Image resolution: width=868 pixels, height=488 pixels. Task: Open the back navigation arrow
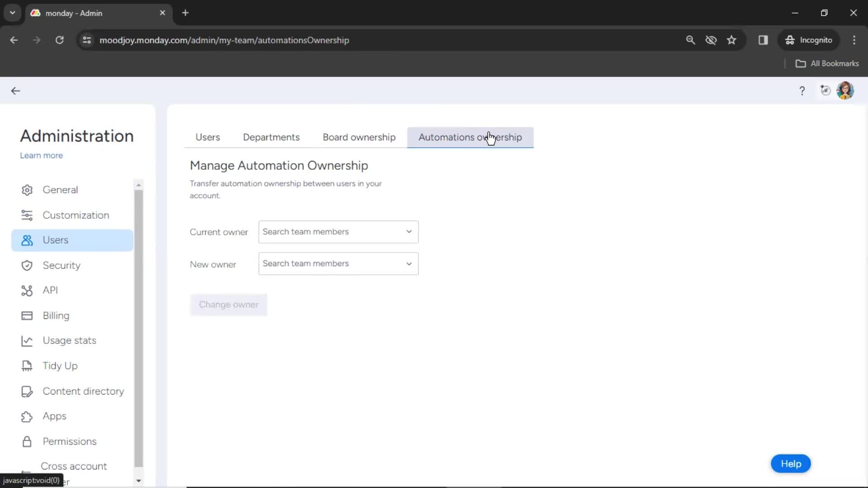coord(15,90)
